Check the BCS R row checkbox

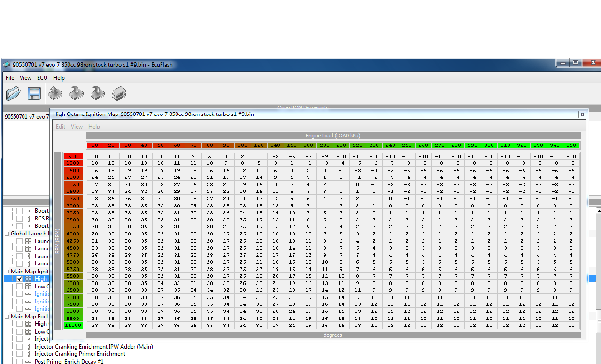click(19, 219)
